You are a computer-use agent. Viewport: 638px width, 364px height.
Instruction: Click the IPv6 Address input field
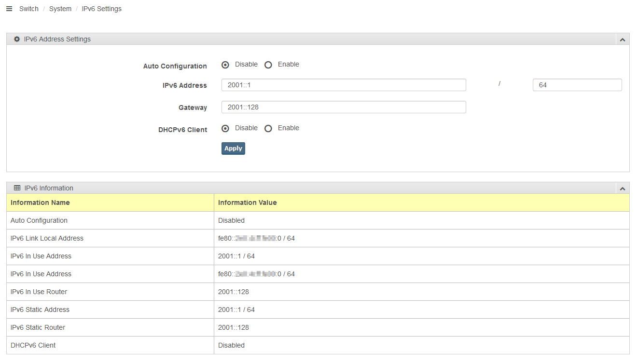coord(344,85)
